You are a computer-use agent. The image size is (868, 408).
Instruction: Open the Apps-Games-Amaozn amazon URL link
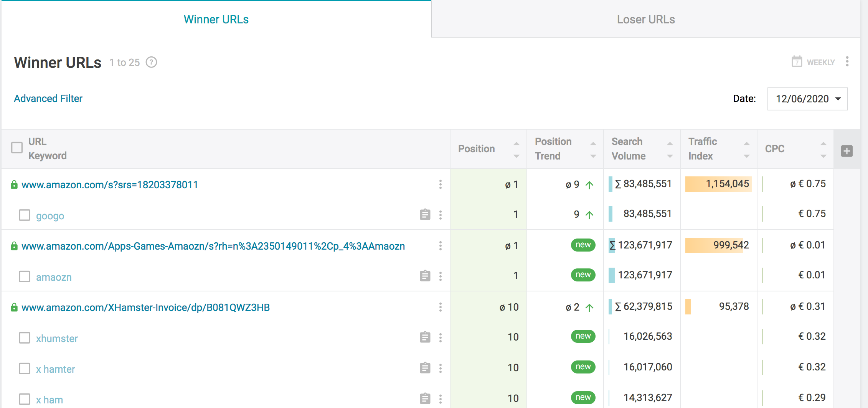click(x=213, y=246)
